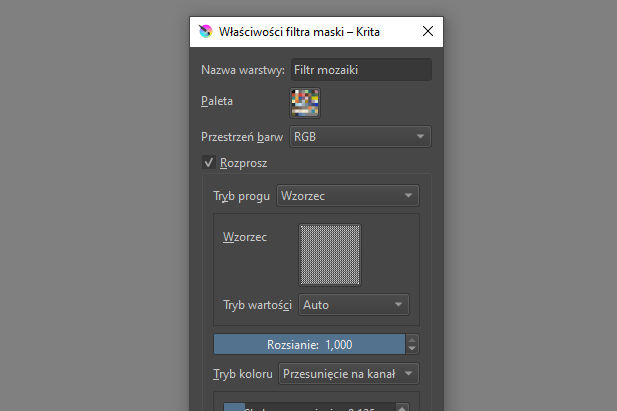Click the arrow of the RGB combo box
617x411 pixels.
point(420,136)
